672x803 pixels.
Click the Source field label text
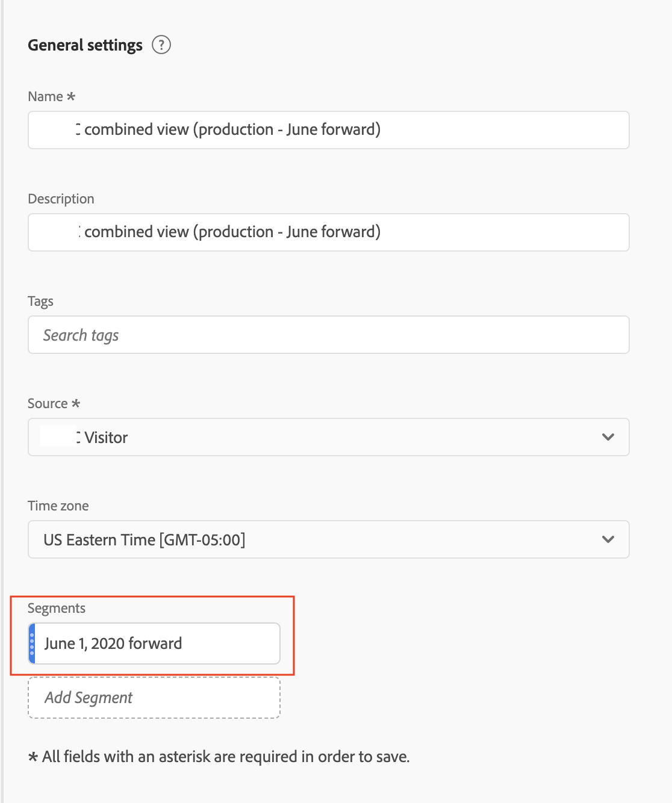pos(48,403)
